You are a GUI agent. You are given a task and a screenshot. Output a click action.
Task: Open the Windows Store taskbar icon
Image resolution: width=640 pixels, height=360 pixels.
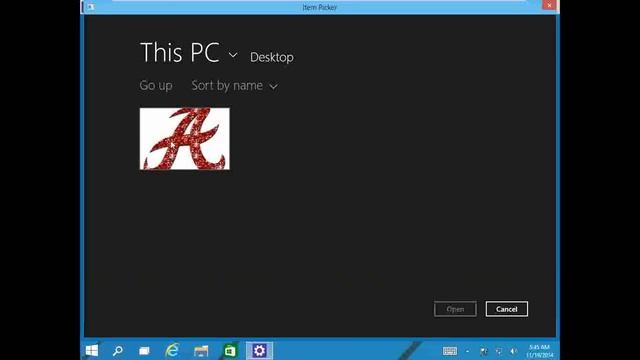[230, 351]
